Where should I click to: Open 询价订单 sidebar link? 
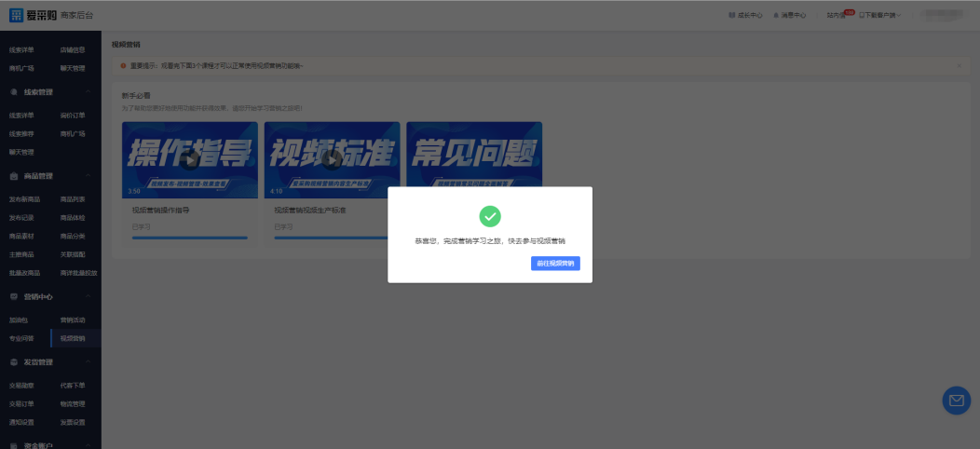click(72, 116)
